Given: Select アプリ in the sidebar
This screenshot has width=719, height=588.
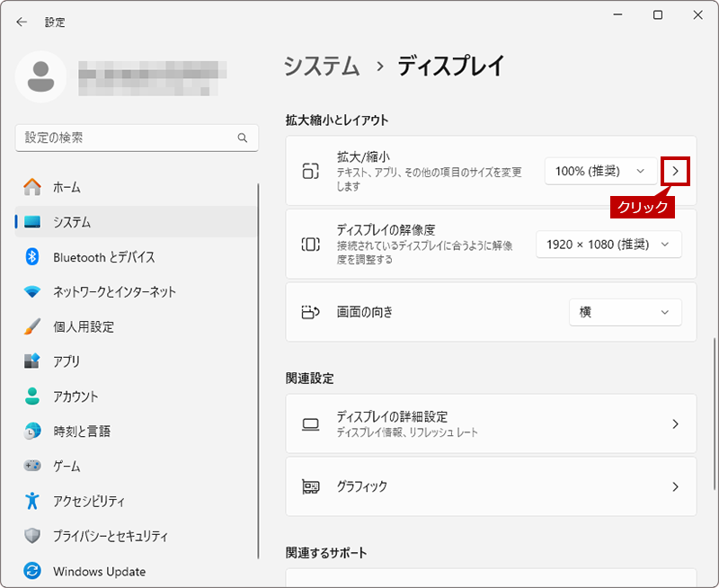Looking at the screenshot, I should (x=137, y=361).
